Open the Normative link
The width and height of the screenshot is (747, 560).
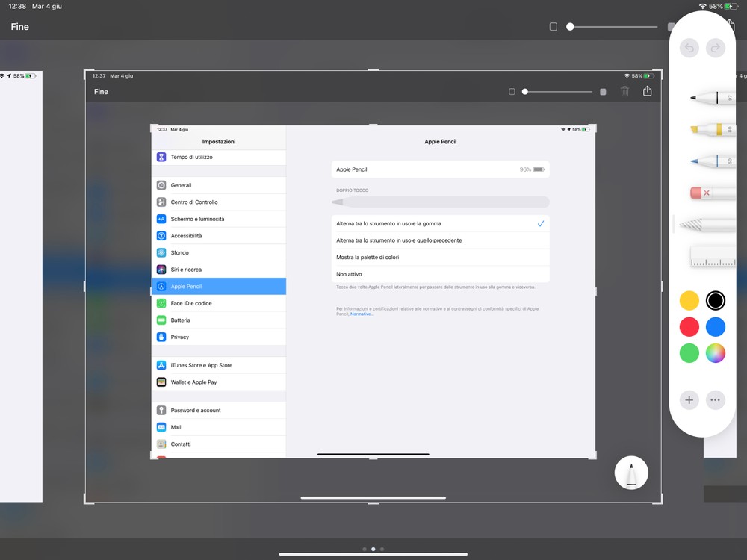coord(362,314)
